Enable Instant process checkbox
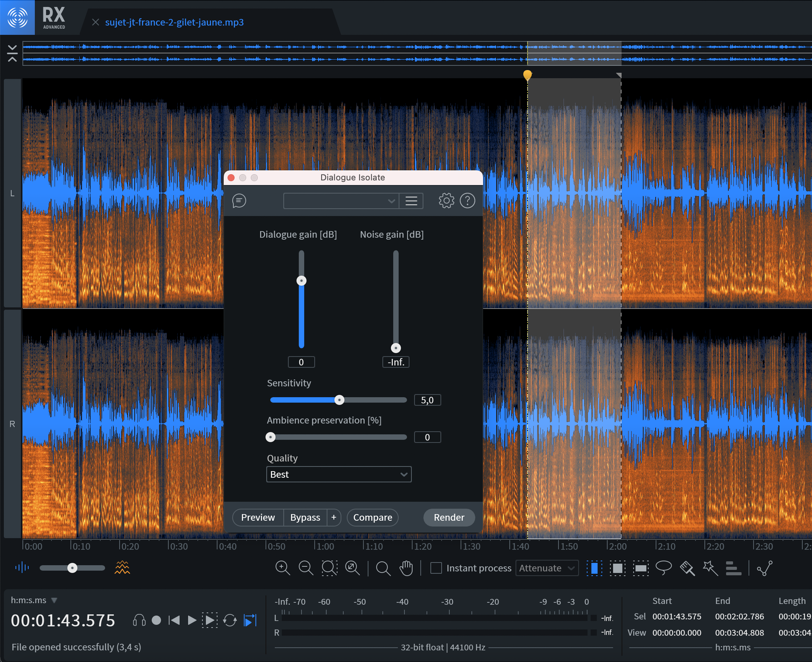The image size is (812, 662). click(x=436, y=568)
